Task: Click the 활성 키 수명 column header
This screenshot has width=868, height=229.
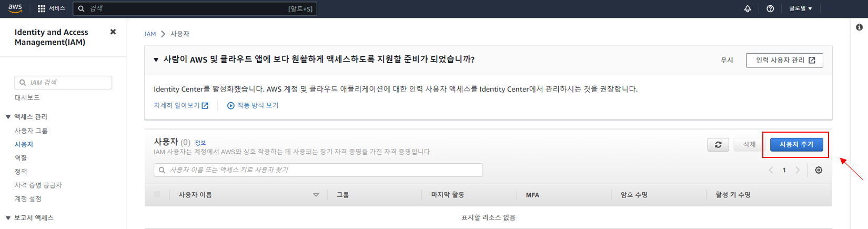Action: (733, 195)
